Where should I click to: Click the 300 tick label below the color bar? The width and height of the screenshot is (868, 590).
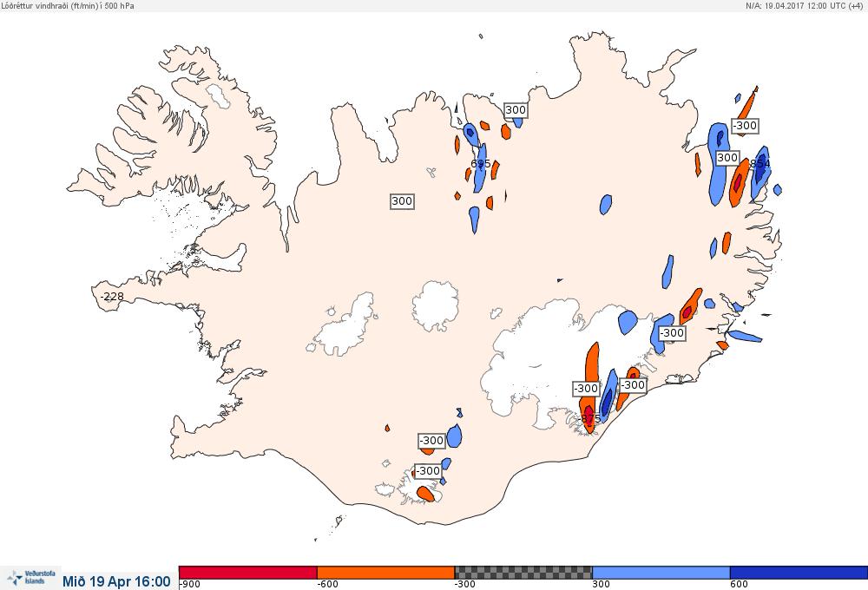(602, 585)
